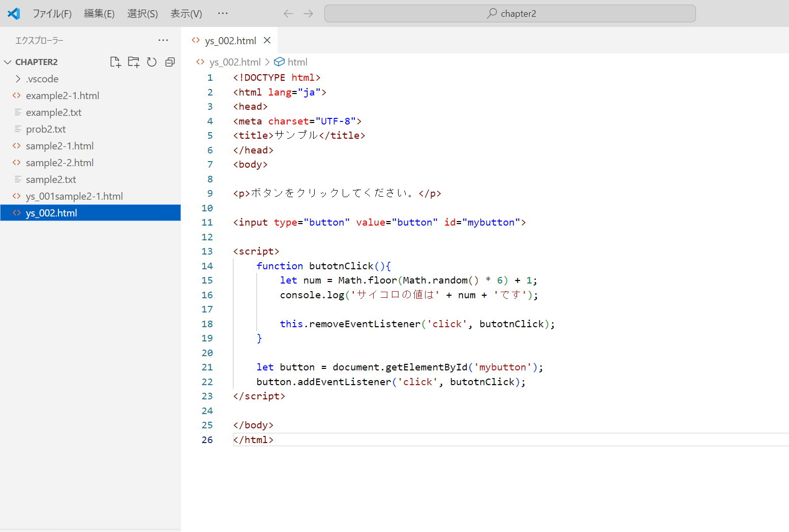Open the 表示(V) menu
This screenshot has height=532, width=789.
[x=186, y=14]
